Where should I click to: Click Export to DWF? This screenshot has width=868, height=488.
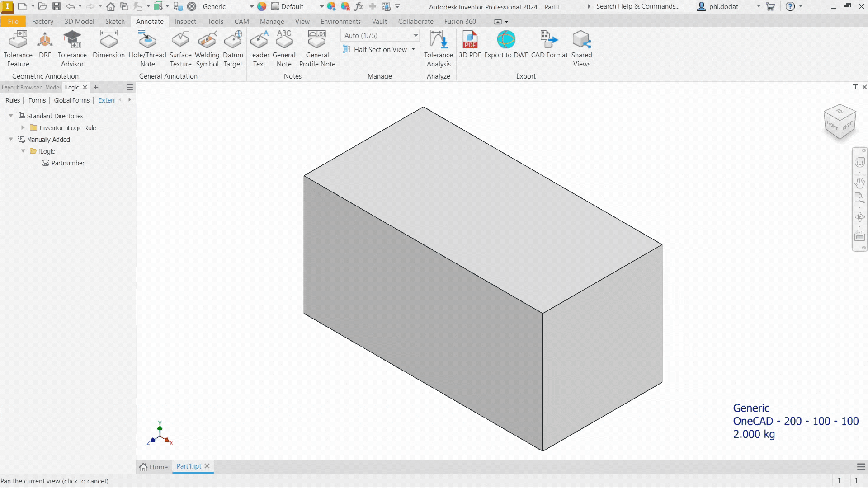(506, 44)
